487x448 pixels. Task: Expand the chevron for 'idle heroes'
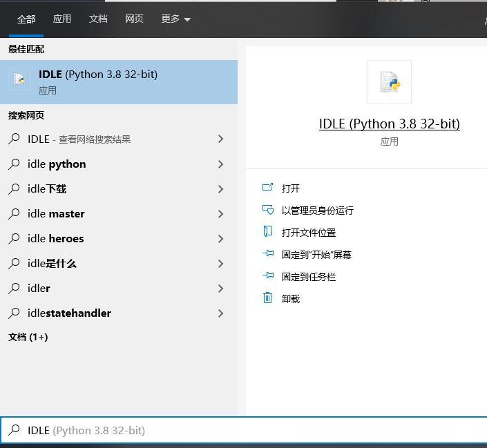[220, 239]
